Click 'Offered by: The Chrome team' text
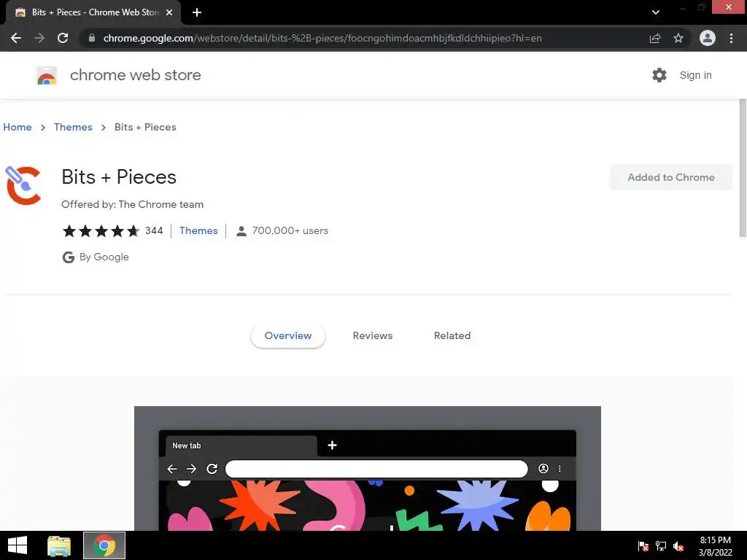Viewport: 747px width, 560px height. [x=133, y=204]
